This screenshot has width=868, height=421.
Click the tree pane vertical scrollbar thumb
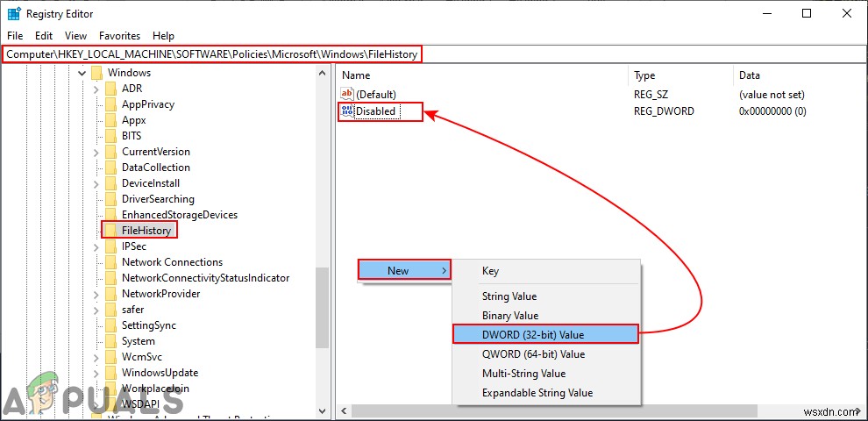322,308
